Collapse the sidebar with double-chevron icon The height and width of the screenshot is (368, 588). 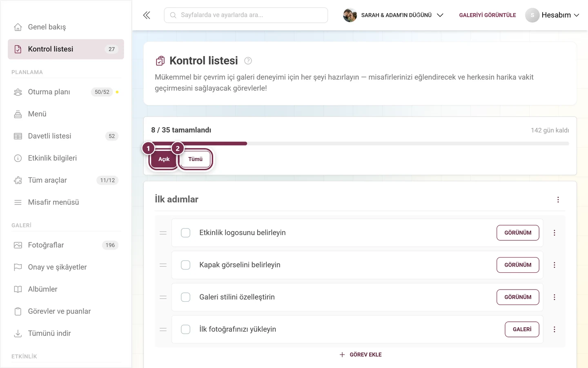(147, 15)
